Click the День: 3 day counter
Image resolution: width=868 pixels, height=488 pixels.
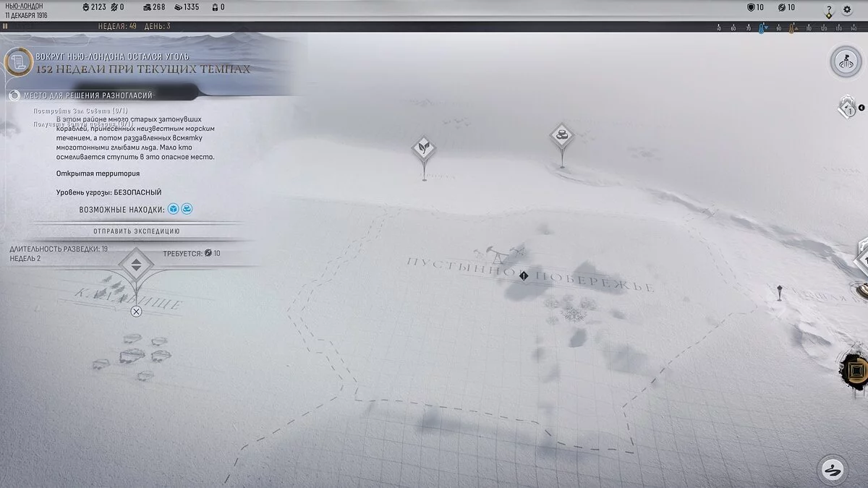coord(158,26)
